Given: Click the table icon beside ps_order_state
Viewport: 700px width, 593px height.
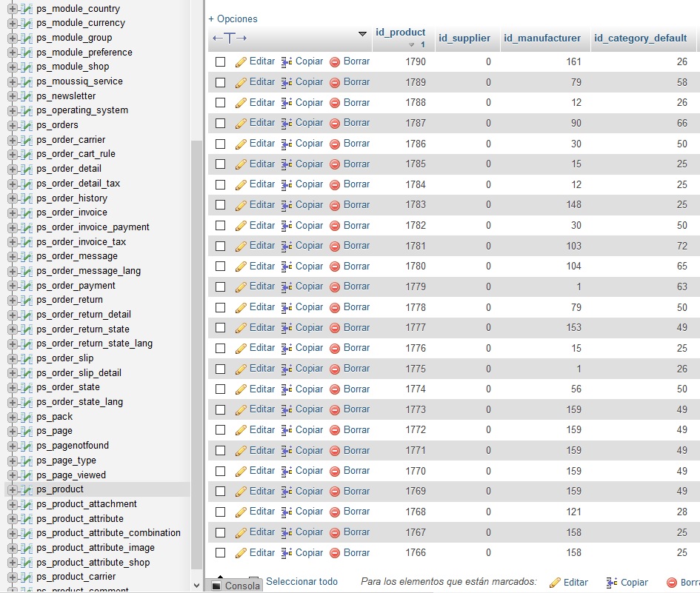Looking at the screenshot, I should pyautogui.click(x=27, y=387).
